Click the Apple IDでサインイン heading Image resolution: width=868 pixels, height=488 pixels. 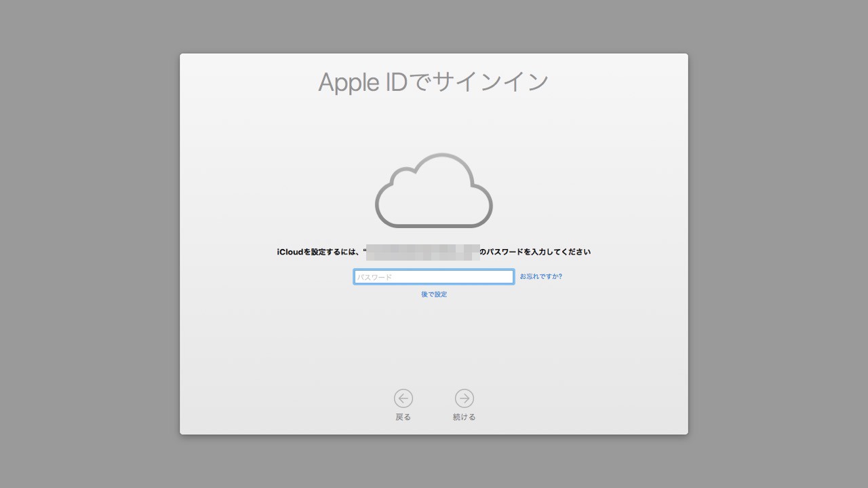click(434, 82)
